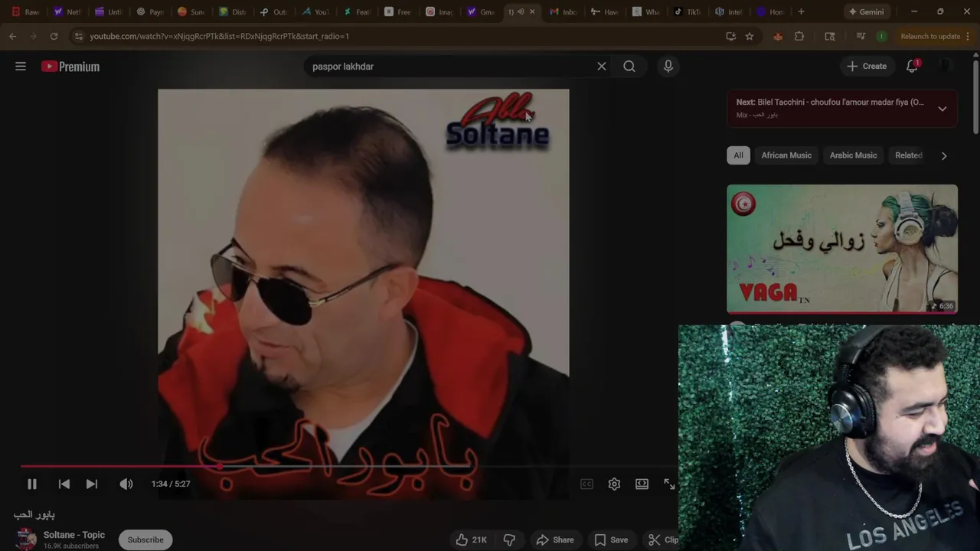Subscribe to Soltane - Topic

tap(145, 540)
